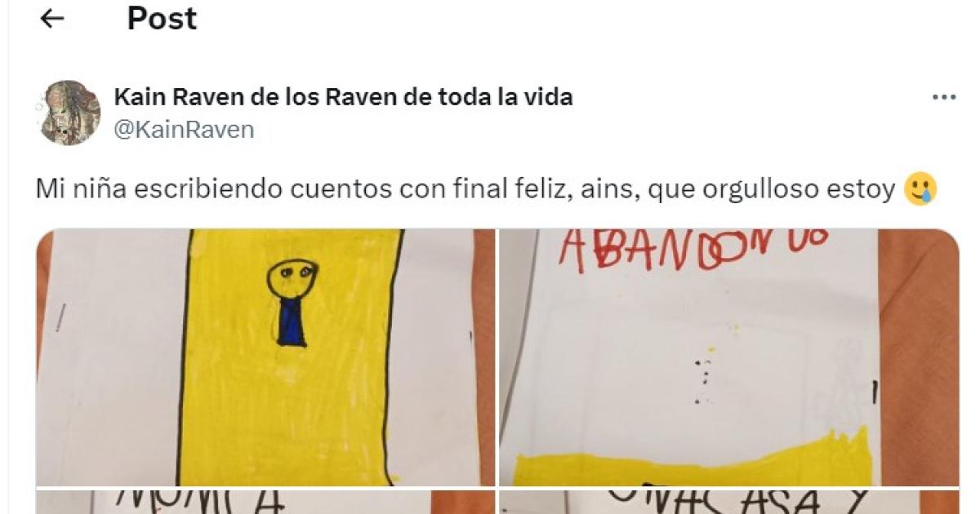The width and height of the screenshot is (980, 514).
Task: Open the three-dot more options menu
Action: (x=943, y=97)
